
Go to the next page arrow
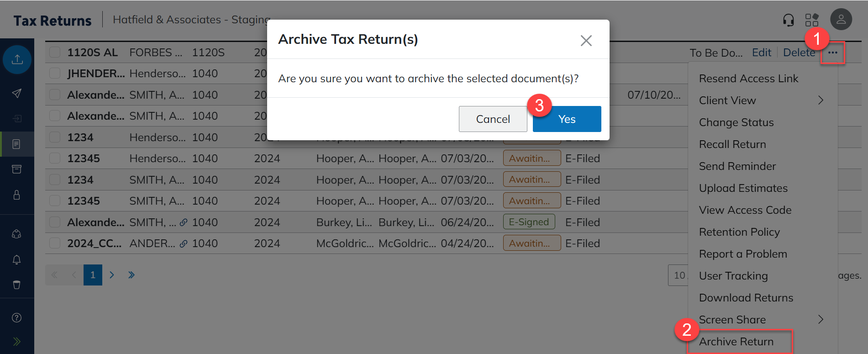pyautogui.click(x=112, y=275)
